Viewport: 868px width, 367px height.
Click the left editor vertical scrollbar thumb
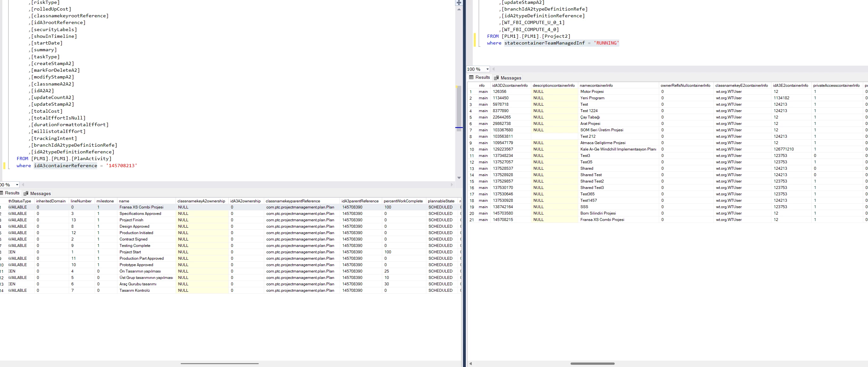(x=459, y=108)
